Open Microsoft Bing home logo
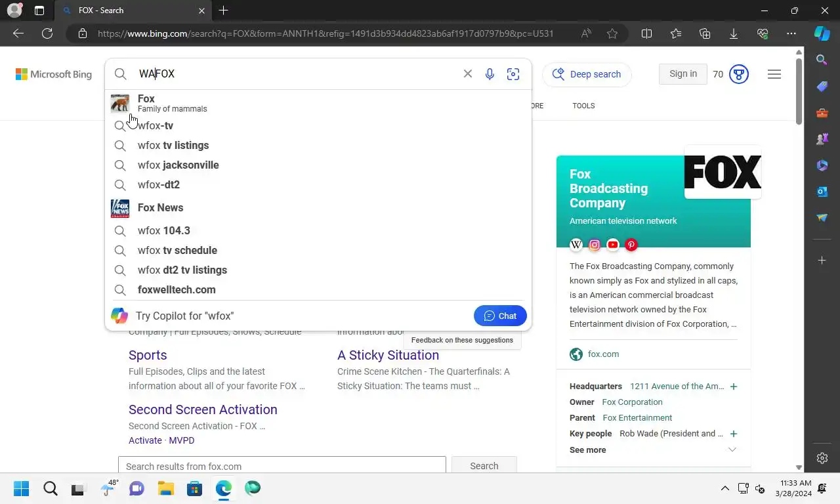This screenshot has width=840, height=504. pos(54,74)
